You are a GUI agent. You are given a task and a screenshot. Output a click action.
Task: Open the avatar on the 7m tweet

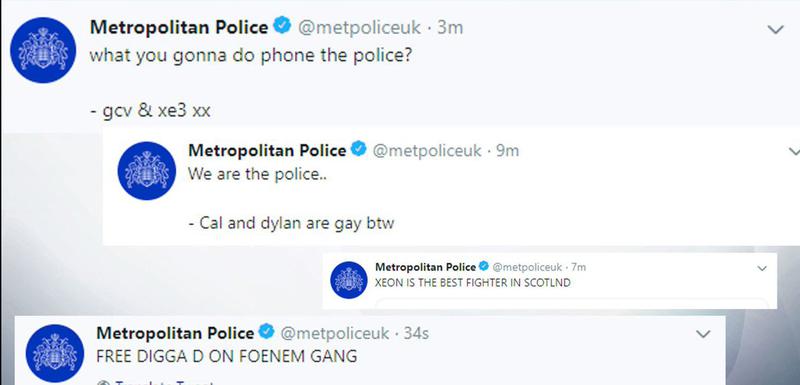(349, 280)
